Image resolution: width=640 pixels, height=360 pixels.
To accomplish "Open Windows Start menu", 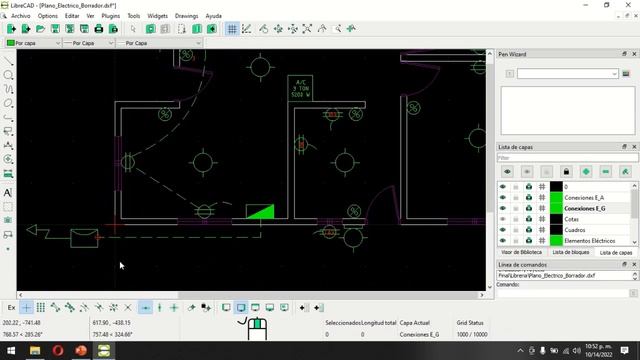I will (x=11, y=351).
